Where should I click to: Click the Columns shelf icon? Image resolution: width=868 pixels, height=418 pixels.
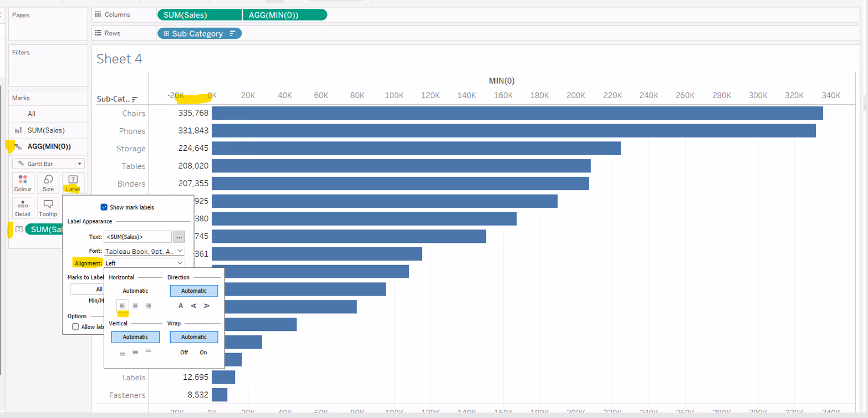[x=98, y=15]
